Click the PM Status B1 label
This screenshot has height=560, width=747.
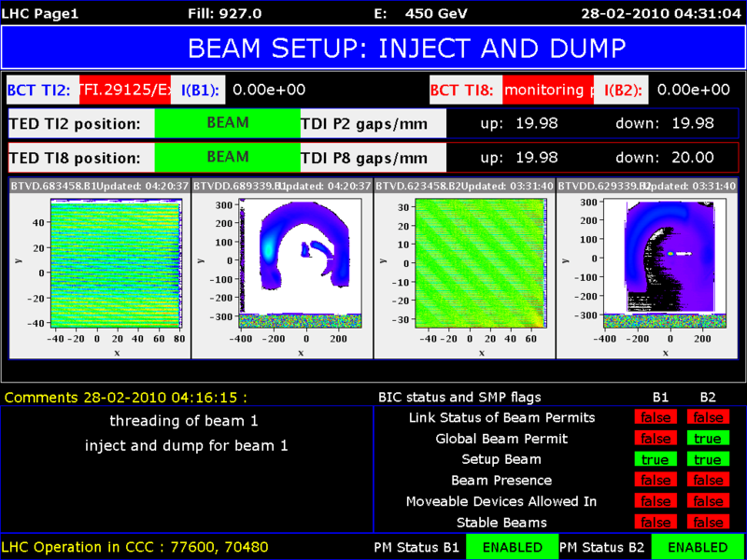416,547
